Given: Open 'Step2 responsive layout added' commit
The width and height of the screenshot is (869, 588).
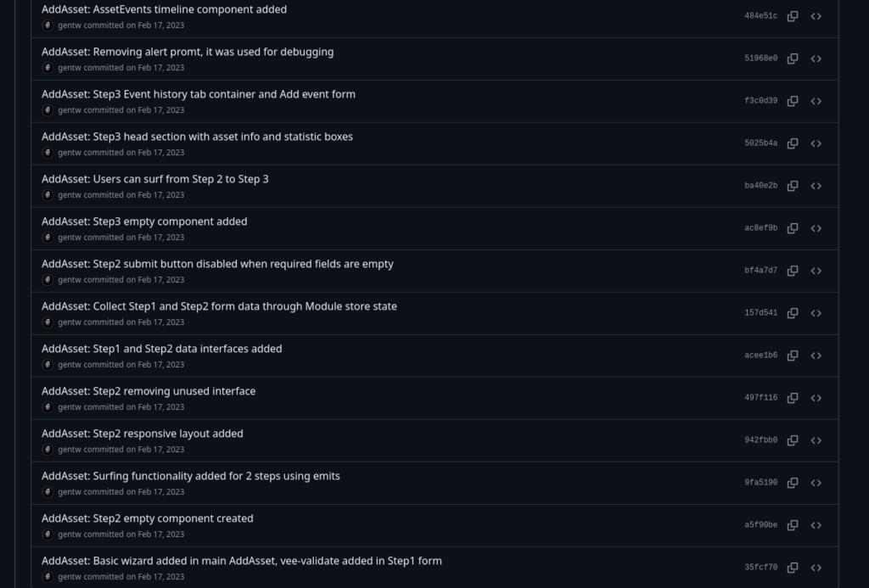Looking at the screenshot, I should [x=143, y=434].
